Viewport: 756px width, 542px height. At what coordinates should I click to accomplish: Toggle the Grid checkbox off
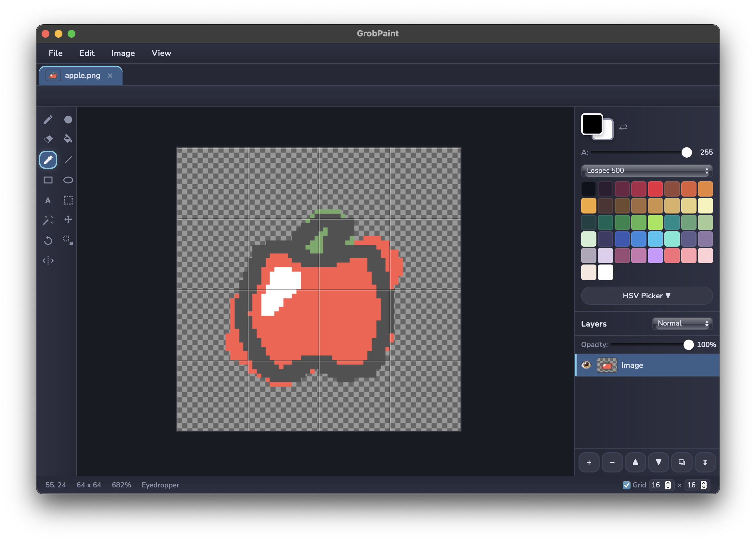click(627, 485)
